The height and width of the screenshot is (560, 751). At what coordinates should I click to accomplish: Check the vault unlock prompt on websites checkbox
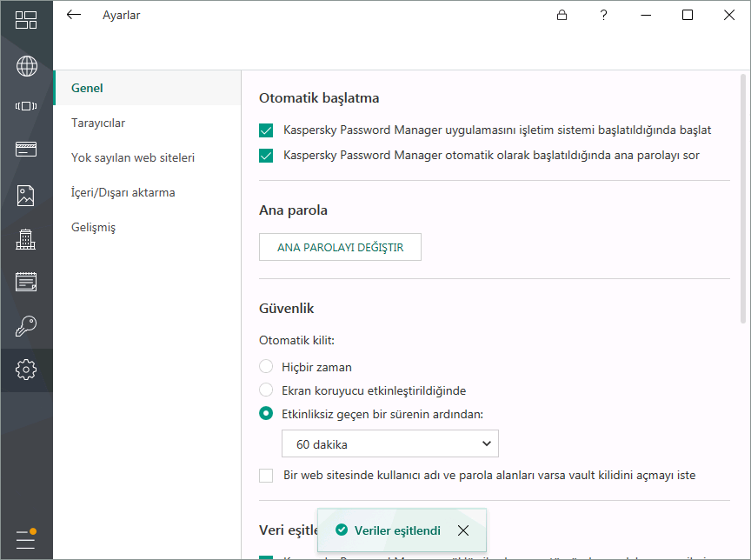click(266, 476)
